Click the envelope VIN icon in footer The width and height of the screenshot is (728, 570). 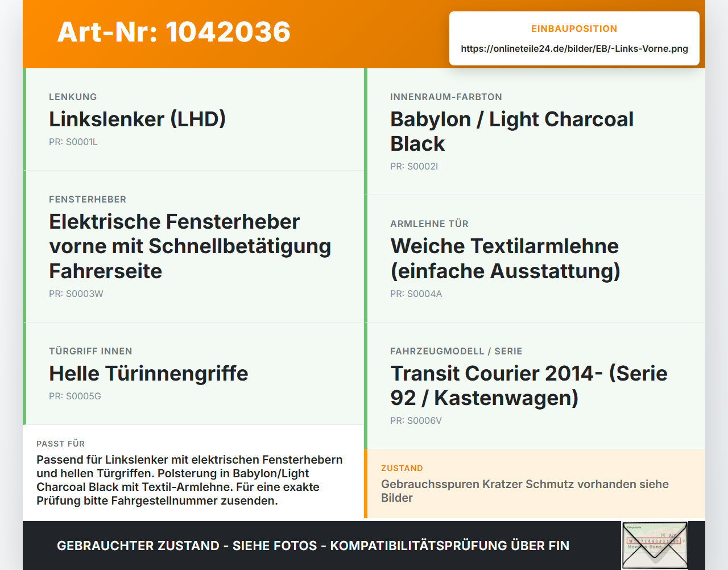pos(655,545)
